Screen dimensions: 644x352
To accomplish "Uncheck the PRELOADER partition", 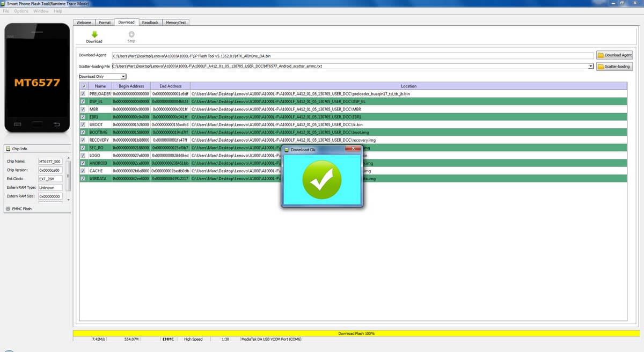I will (x=82, y=93).
